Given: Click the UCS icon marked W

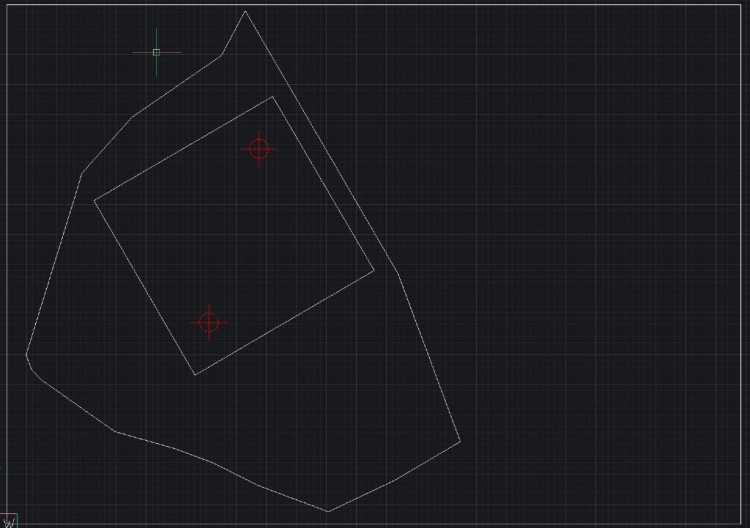Looking at the screenshot, I should 9,520.
